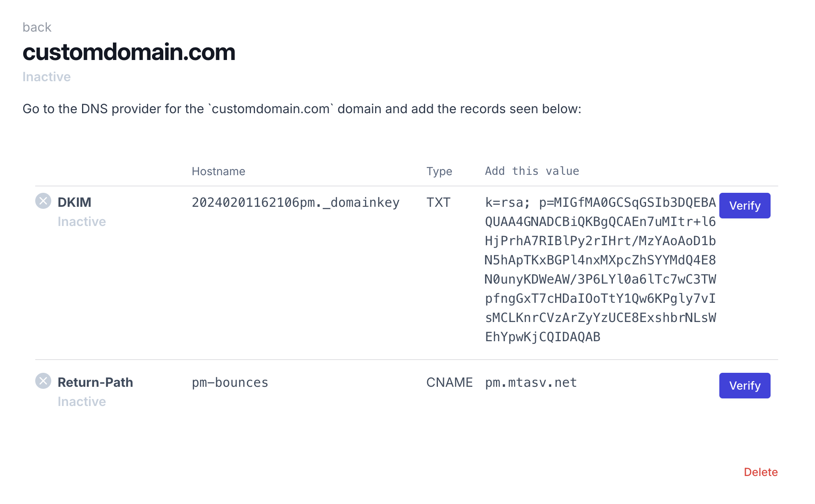This screenshot has height=504, width=815.
Task: Click the Hostname column header
Action: pyautogui.click(x=219, y=171)
